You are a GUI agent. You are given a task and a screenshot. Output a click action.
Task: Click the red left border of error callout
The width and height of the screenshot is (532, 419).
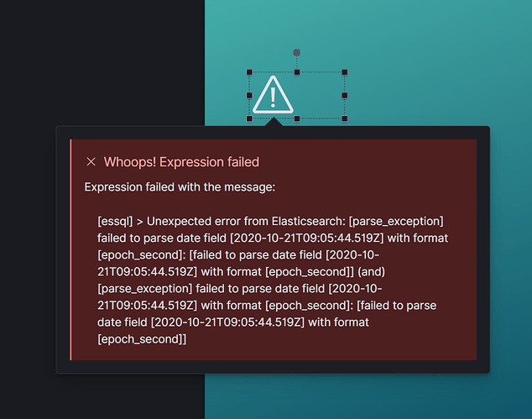(x=70, y=249)
